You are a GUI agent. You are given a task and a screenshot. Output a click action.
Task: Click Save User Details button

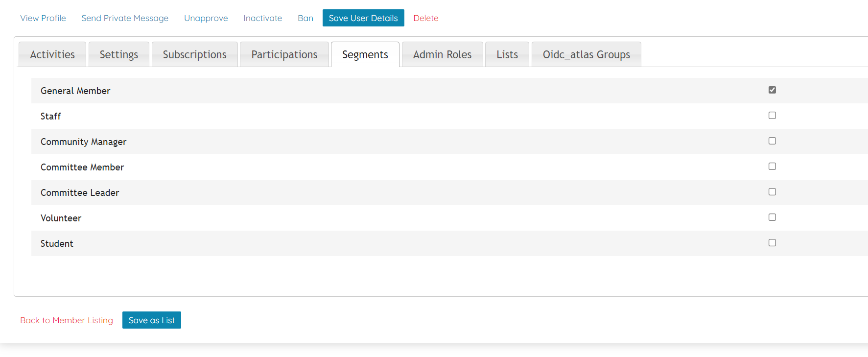[363, 18]
